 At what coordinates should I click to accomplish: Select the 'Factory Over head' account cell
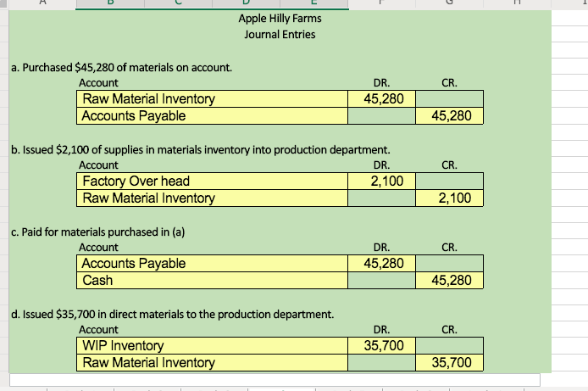pos(213,181)
